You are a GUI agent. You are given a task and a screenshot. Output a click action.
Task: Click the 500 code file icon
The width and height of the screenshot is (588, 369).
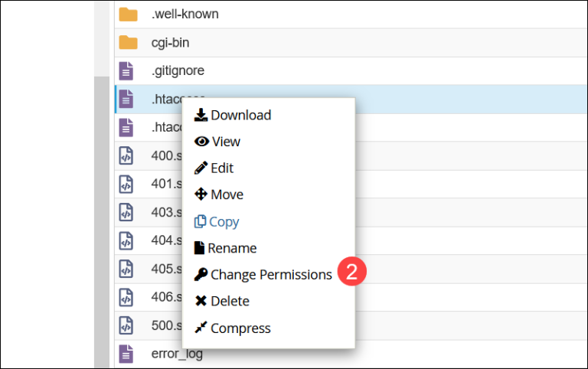coord(126,325)
